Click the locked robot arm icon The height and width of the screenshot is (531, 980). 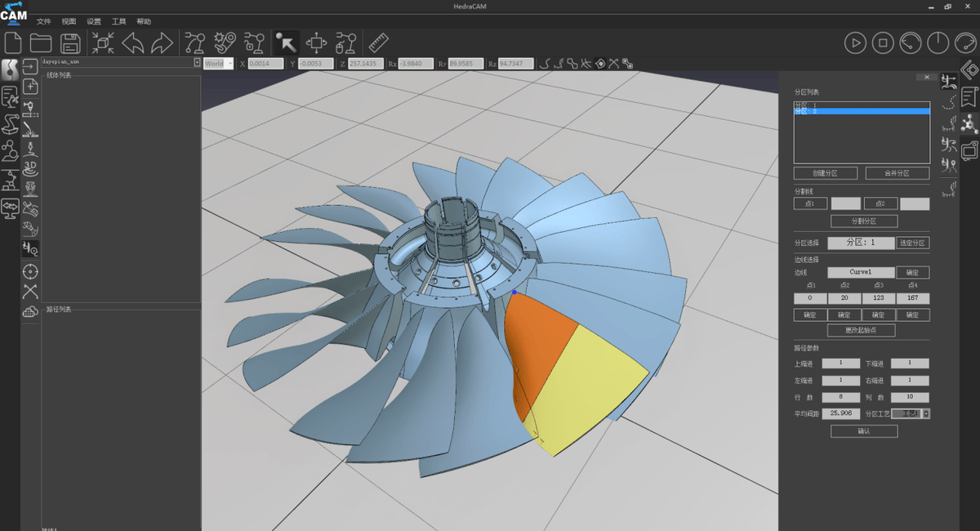(x=254, y=42)
